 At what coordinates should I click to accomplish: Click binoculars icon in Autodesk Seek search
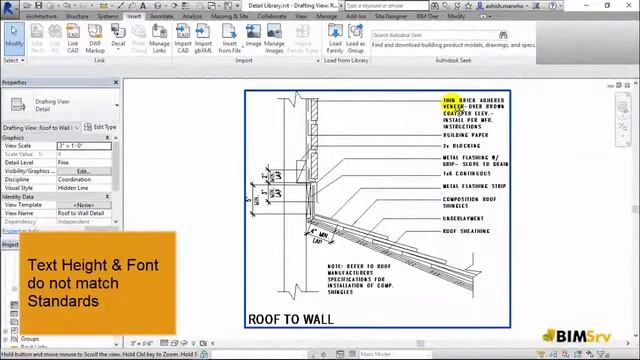click(x=503, y=35)
